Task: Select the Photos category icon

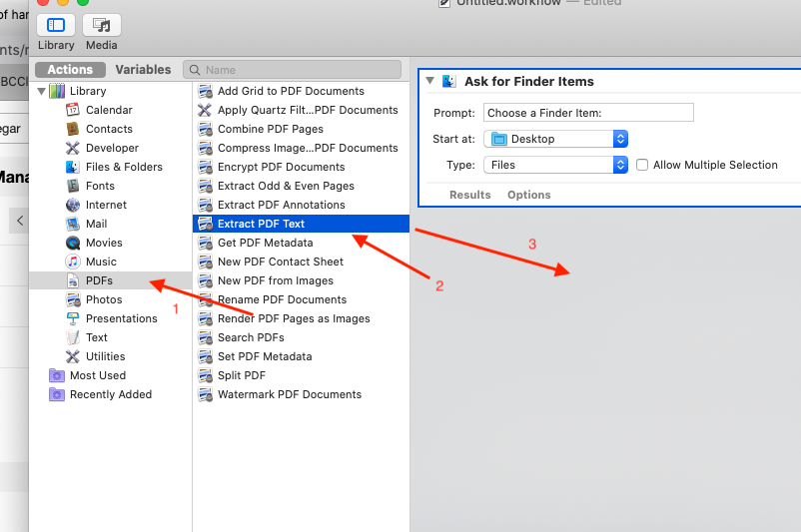Action: tap(73, 299)
